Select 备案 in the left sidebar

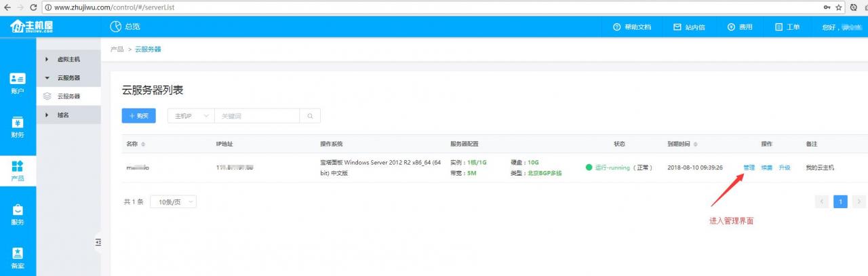tap(18, 258)
